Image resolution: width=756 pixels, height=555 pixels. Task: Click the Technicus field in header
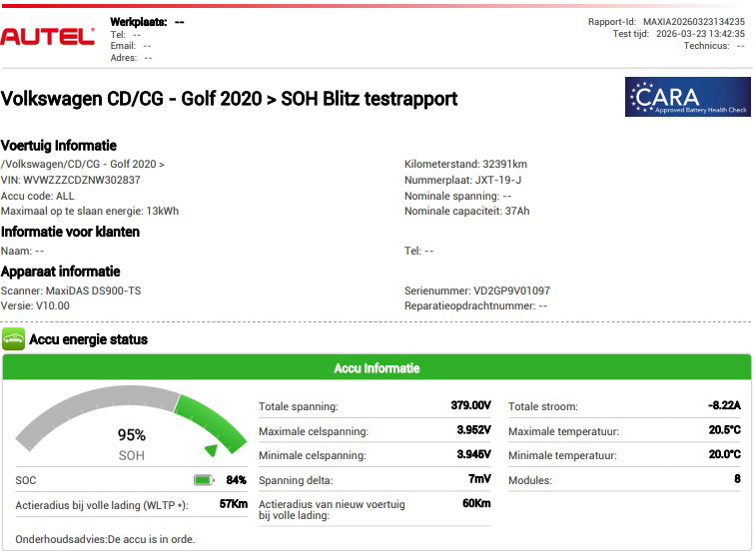coord(714,46)
